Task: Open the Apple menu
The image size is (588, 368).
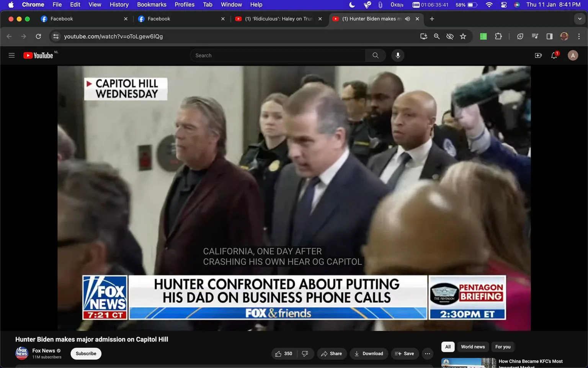Action: coord(11,5)
